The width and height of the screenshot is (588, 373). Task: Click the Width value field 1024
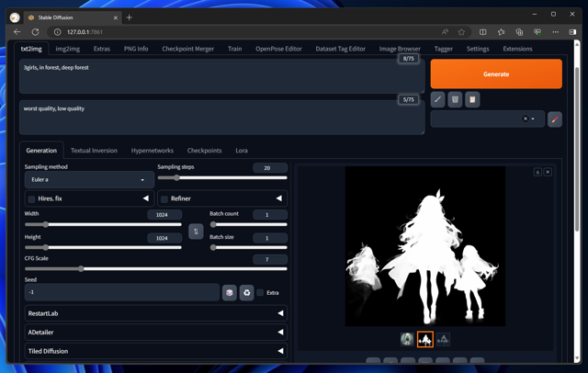pyautogui.click(x=164, y=214)
